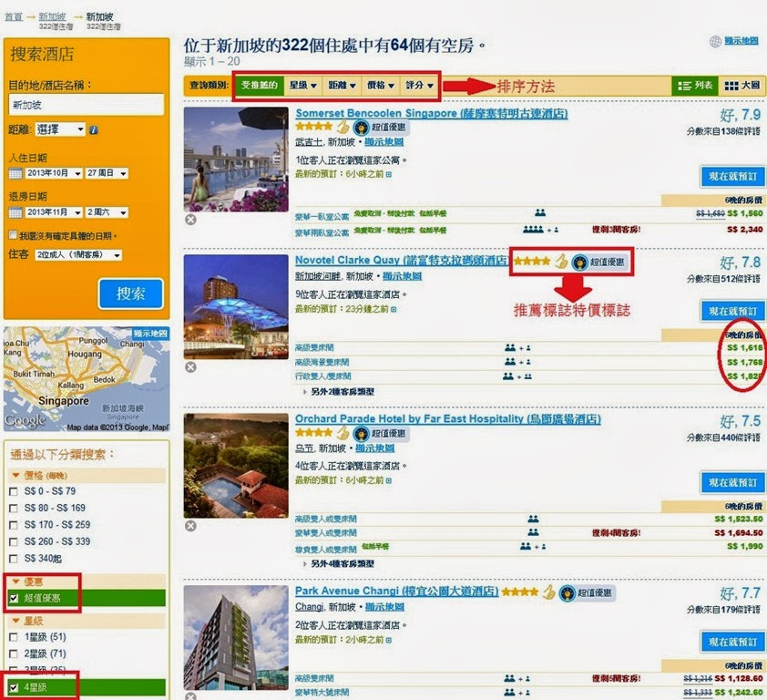Check the S$ 260 - S$ 339 price filter

[x=14, y=542]
